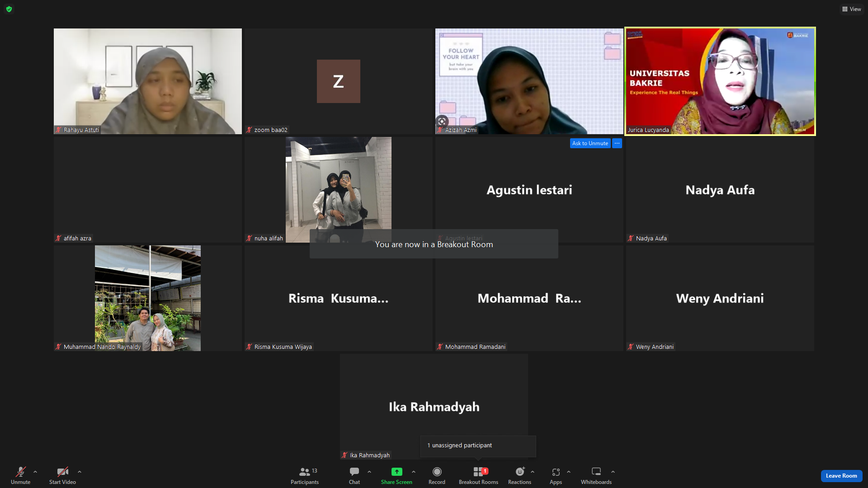Click muted mic icon beside Risma Kusuma Wijaya
The height and width of the screenshot is (488, 868).
pos(249,347)
